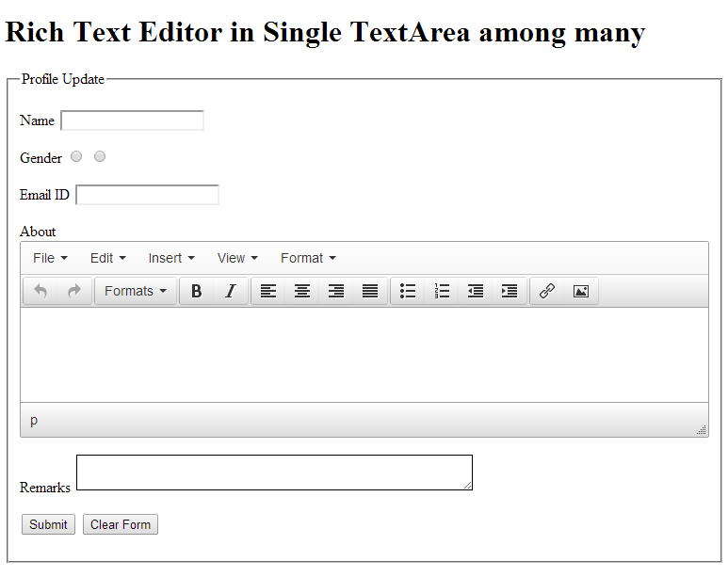Image resolution: width=728 pixels, height=577 pixels.
Task: Justify text alignment
Action: click(x=370, y=291)
